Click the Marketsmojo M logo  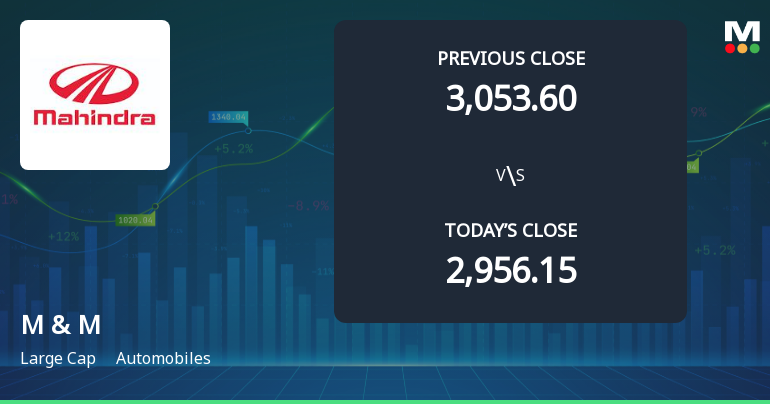coord(741,30)
